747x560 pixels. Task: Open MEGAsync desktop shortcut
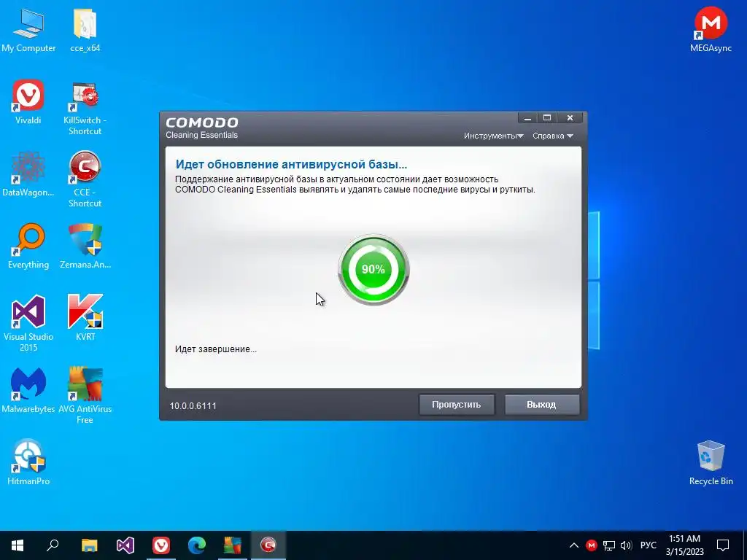(711, 29)
